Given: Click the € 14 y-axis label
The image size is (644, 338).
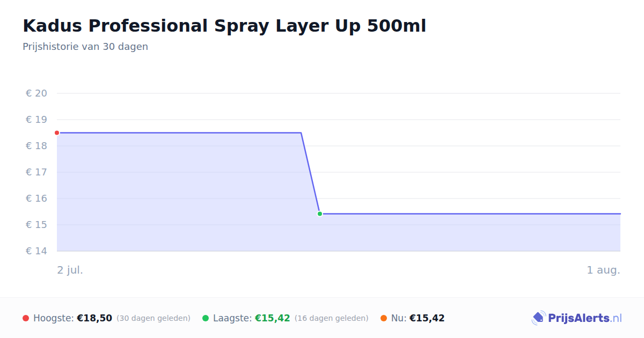Looking at the screenshot, I should (36, 251).
